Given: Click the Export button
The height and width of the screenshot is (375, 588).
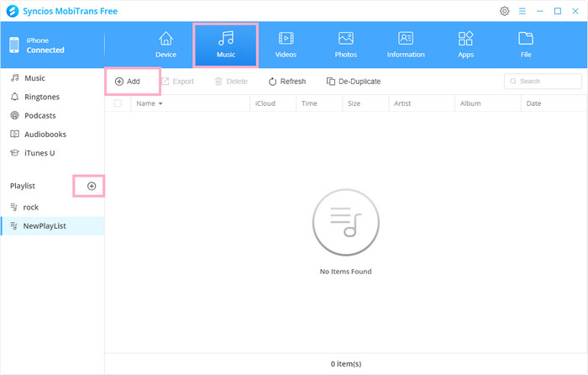Looking at the screenshot, I should (x=177, y=82).
